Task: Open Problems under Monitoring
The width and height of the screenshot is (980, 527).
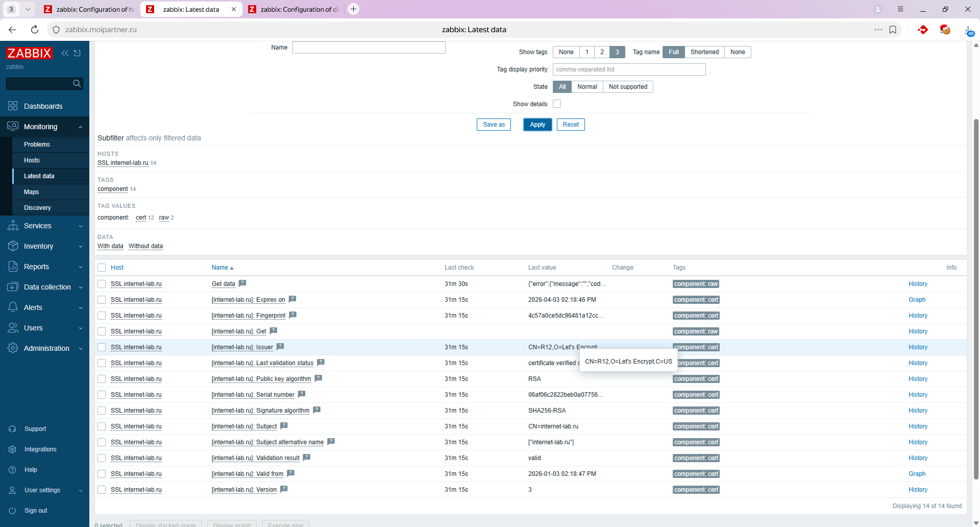Action: click(x=37, y=145)
